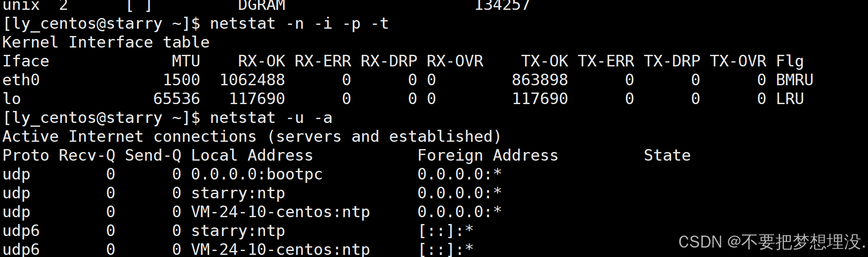
Task: Click the Flg column header
Action: [790, 61]
